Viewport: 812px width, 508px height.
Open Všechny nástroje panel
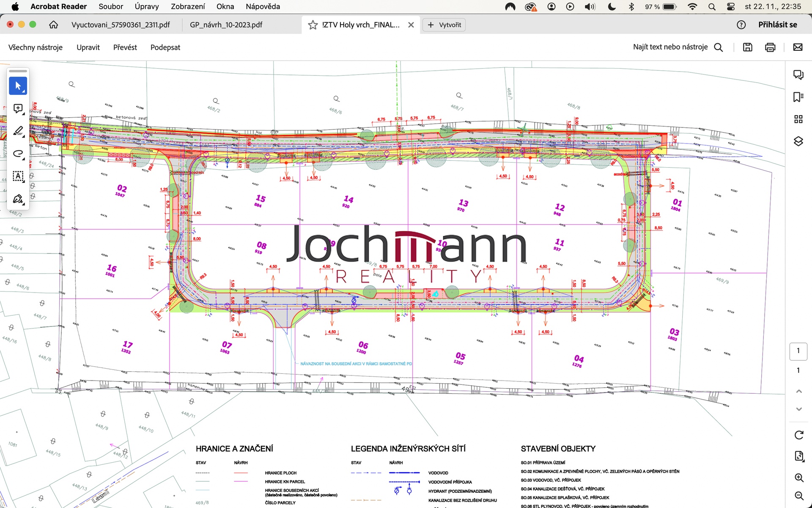point(36,47)
